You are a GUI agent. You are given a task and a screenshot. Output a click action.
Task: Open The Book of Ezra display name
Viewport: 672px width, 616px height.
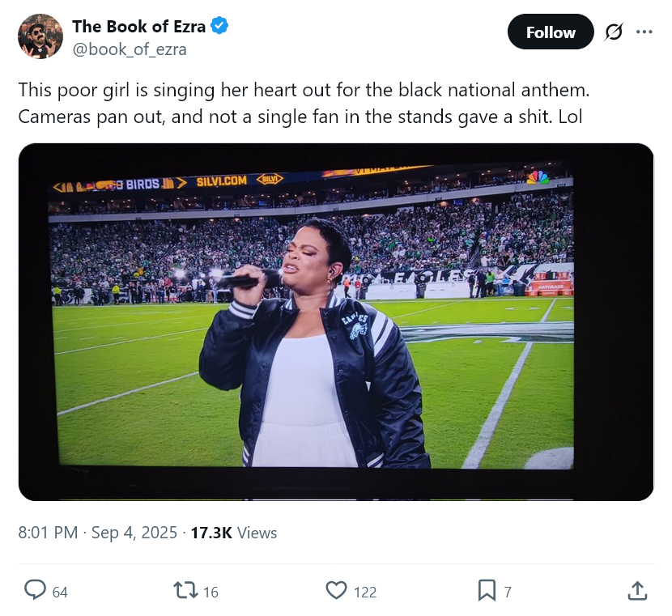[138, 26]
